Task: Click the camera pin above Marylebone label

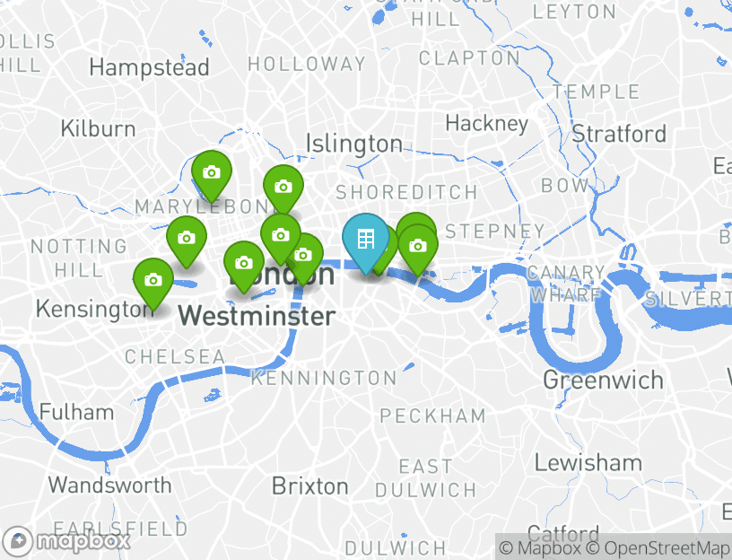Action: pos(212,174)
